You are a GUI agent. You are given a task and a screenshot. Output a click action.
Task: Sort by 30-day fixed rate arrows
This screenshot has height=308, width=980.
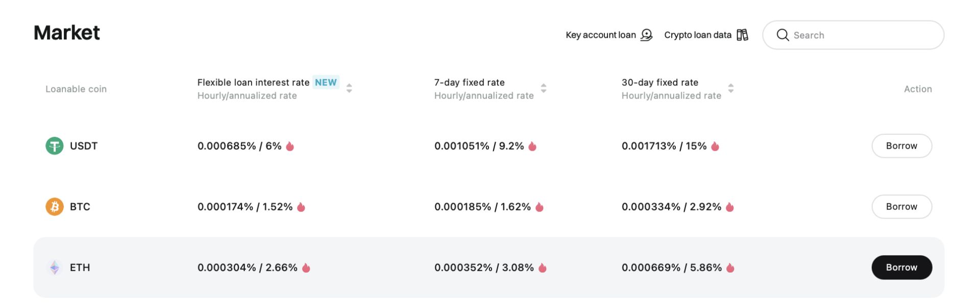coord(731,88)
